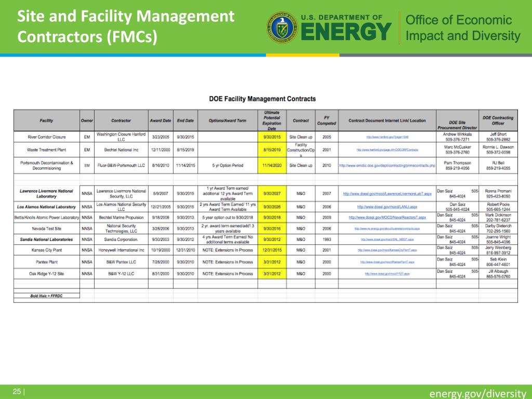
Task: Select 'Los Alamos National Laboratory' facility cell
Action: (46, 207)
